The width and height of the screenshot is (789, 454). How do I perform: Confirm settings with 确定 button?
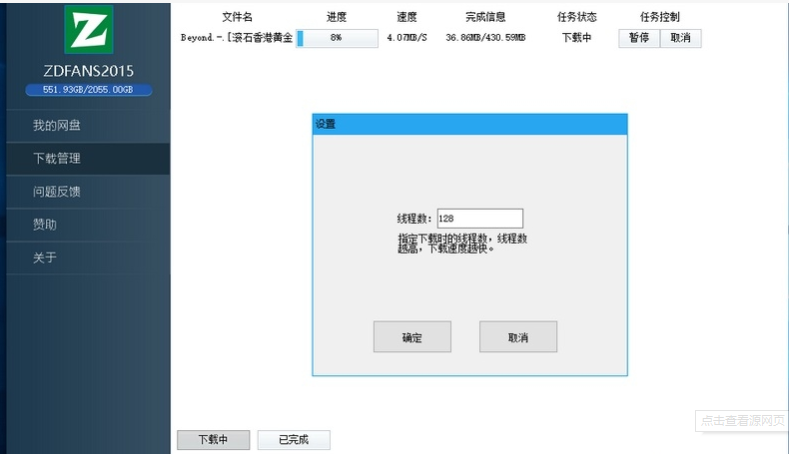point(412,337)
